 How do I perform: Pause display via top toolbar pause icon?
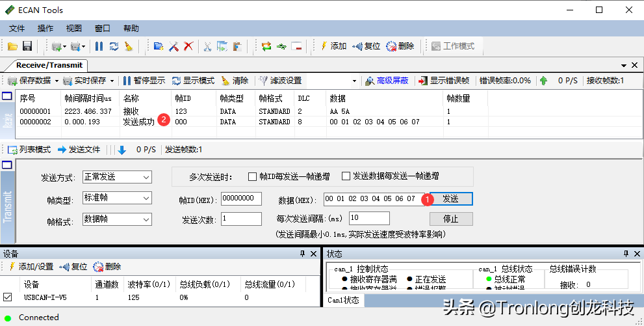[99, 46]
